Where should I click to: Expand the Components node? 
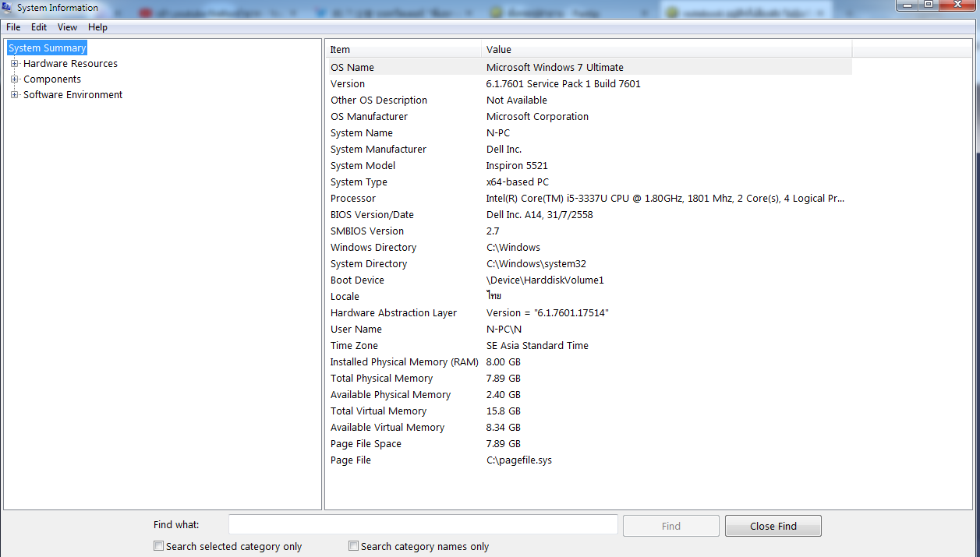(x=15, y=79)
